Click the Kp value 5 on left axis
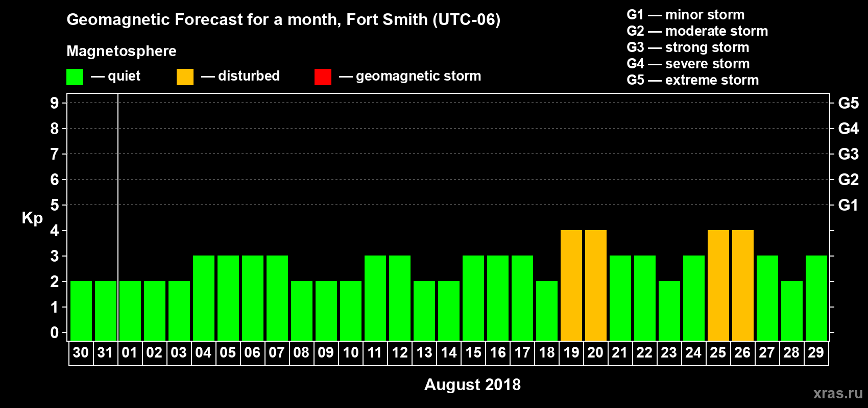The height and width of the screenshot is (408, 868). pos(55,205)
